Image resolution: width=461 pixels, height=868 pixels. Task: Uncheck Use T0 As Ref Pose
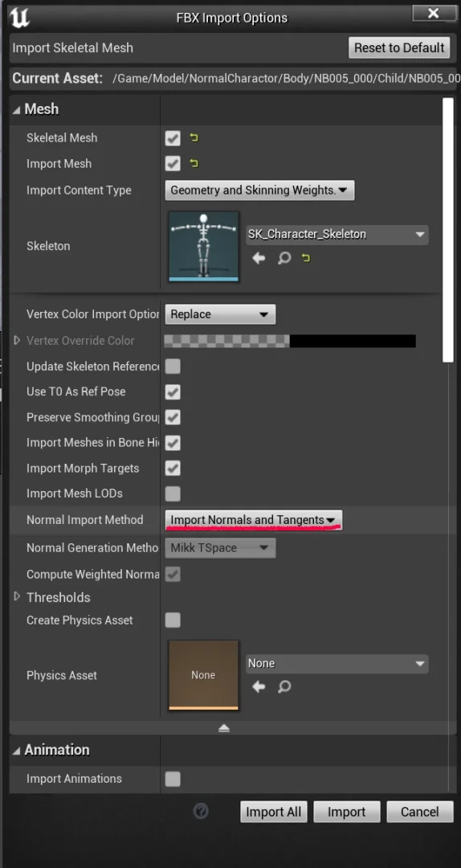pyautogui.click(x=173, y=392)
